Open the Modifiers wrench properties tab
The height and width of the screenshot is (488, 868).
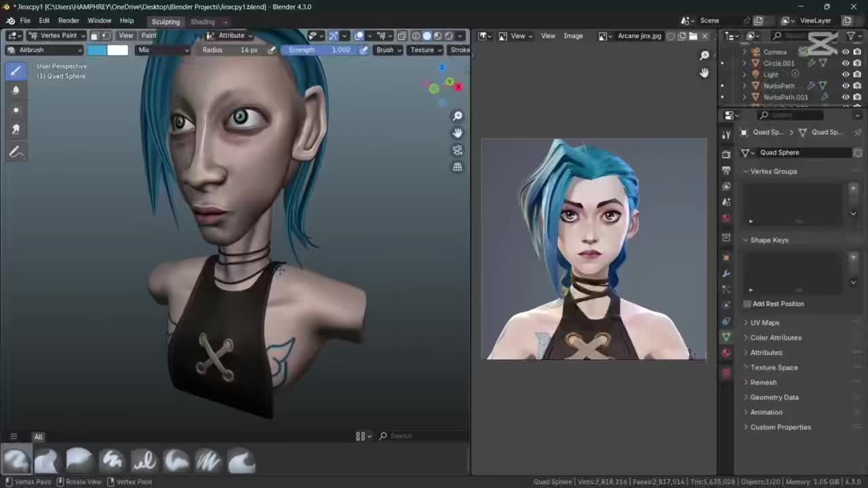726,274
